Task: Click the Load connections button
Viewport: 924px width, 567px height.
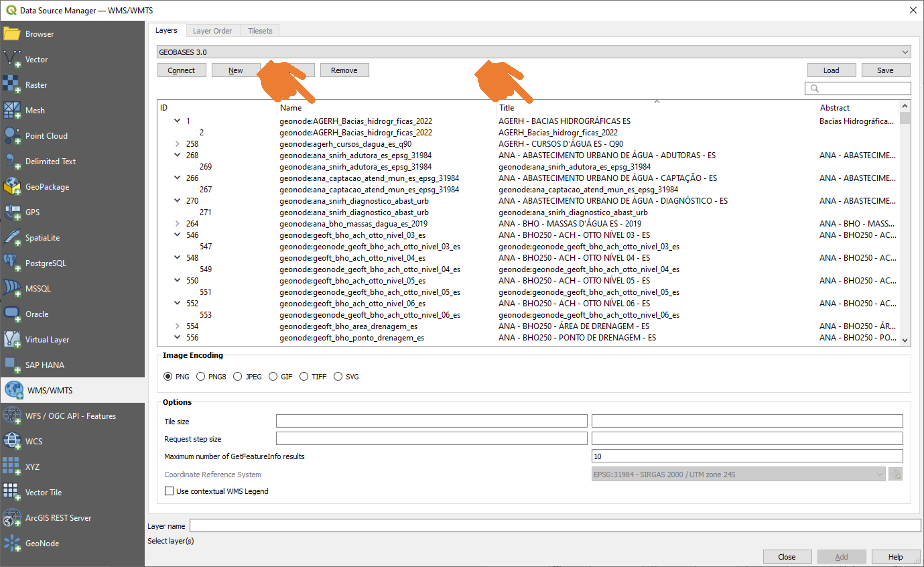Action: [x=831, y=70]
